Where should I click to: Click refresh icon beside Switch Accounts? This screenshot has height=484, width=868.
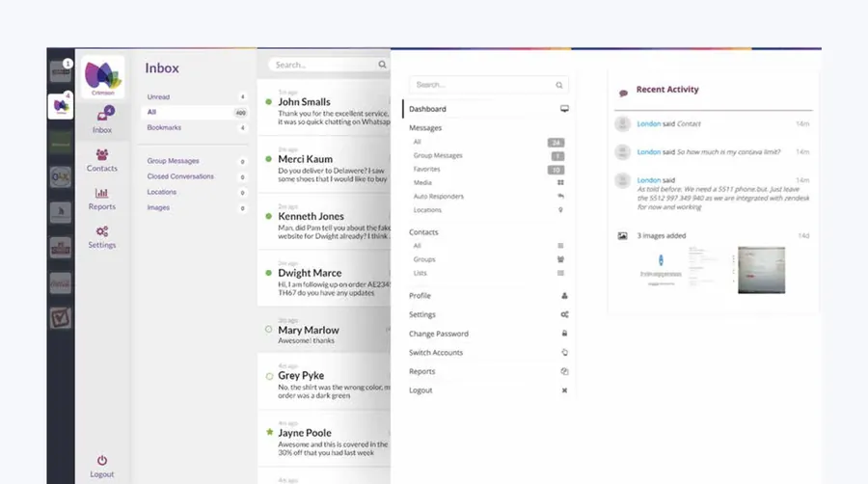point(564,352)
